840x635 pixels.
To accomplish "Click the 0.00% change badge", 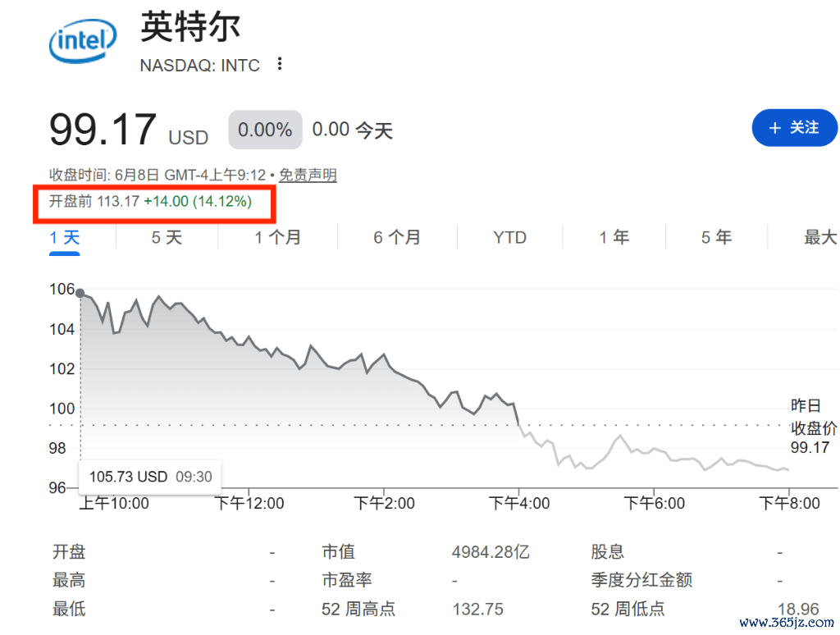I will coord(265,130).
